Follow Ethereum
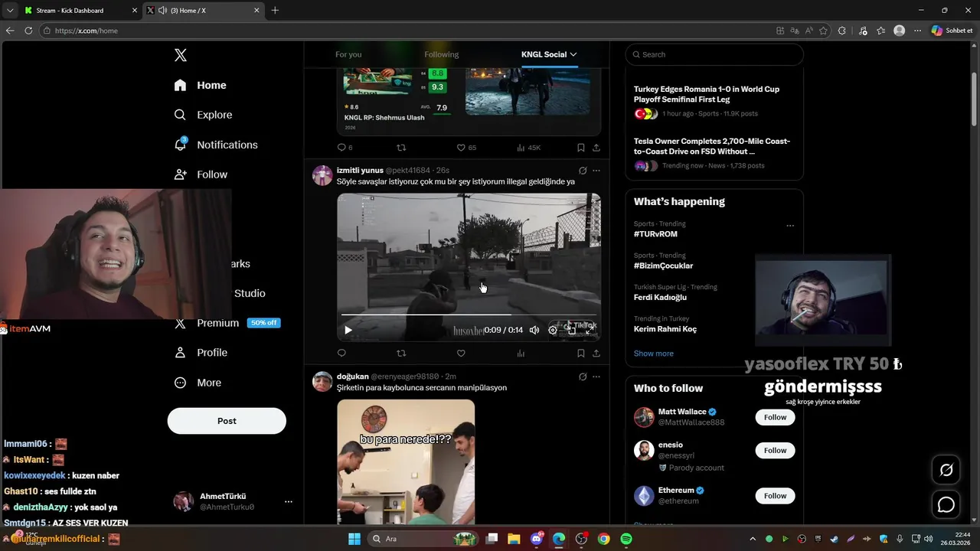 775,496
